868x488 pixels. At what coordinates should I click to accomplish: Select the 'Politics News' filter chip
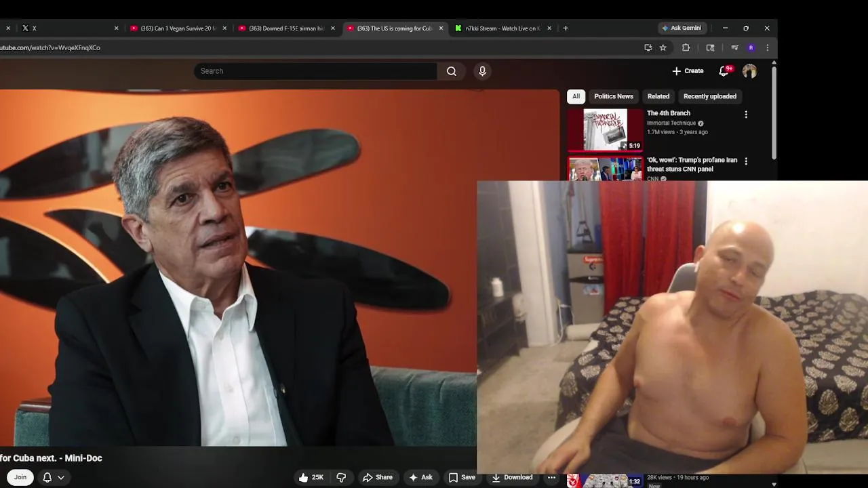pyautogui.click(x=614, y=96)
